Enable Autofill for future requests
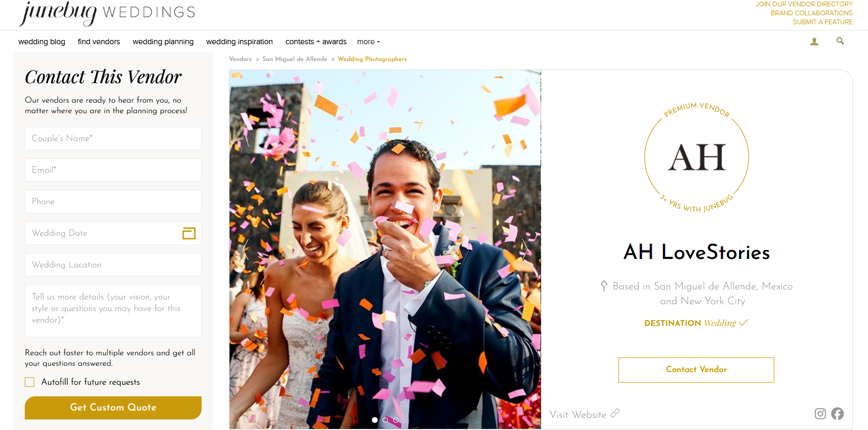This screenshot has width=868, height=430. coord(29,382)
